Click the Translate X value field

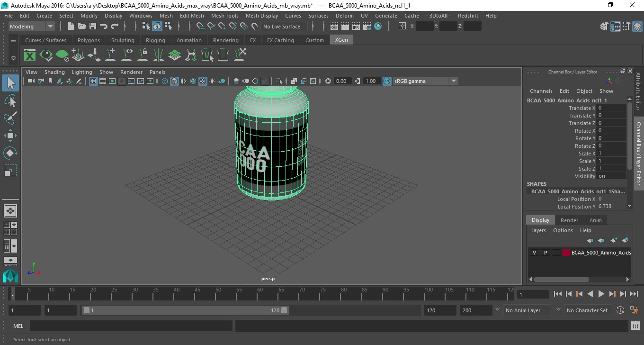(612, 108)
